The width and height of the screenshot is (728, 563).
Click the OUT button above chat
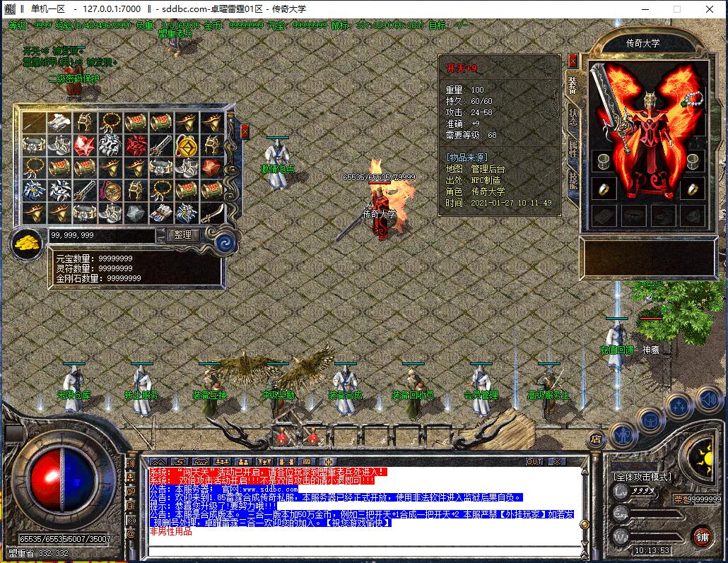click(534, 462)
